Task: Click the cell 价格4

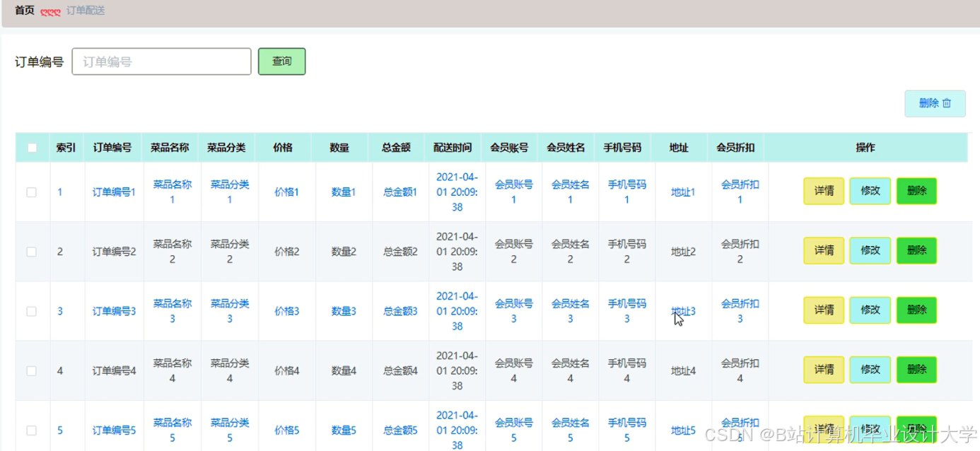Action: point(287,370)
